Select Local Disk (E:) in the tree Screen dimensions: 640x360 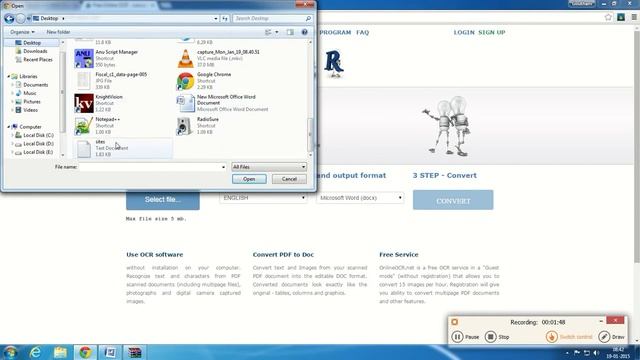[x=38, y=152]
